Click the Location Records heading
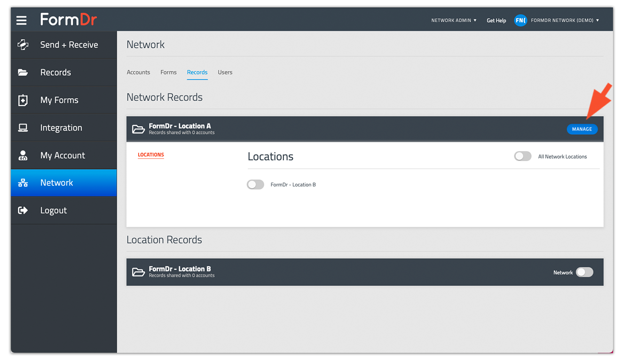The width and height of the screenshot is (622, 364). click(x=164, y=240)
